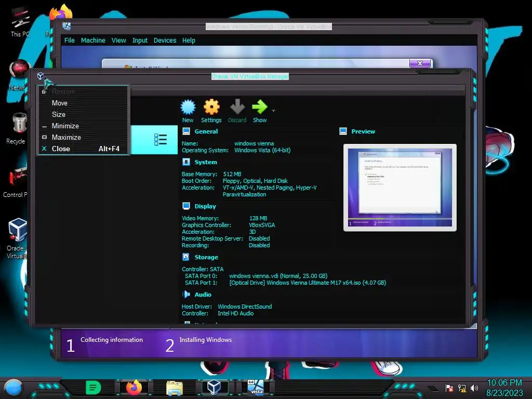The width and height of the screenshot is (532, 399).
Task: Open Control Panel desktop icon
Action: [17, 181]
